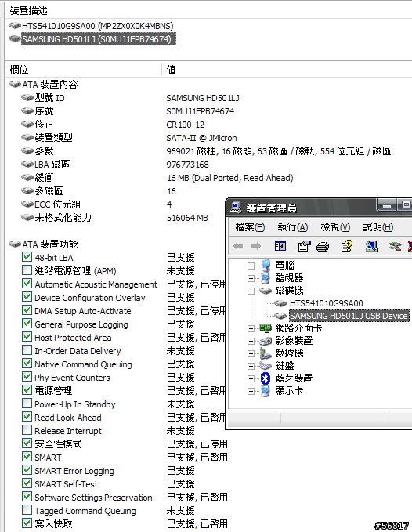Click the update driver toolbar icon
Image resolution: width=412 pixels, height=532 pixels.
point(395,246)
